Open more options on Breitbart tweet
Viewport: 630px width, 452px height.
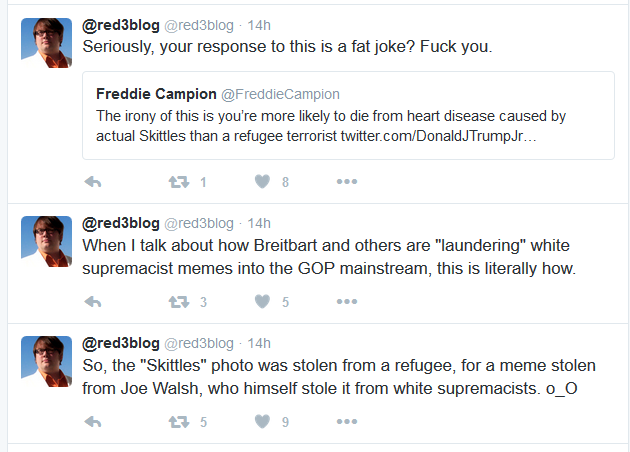pyautogui.click(x=347, y=301)
